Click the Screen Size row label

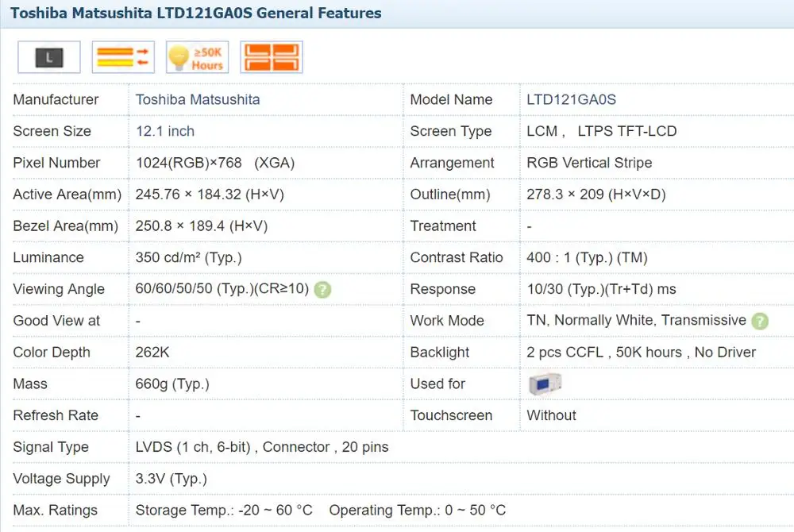[52, 131]
